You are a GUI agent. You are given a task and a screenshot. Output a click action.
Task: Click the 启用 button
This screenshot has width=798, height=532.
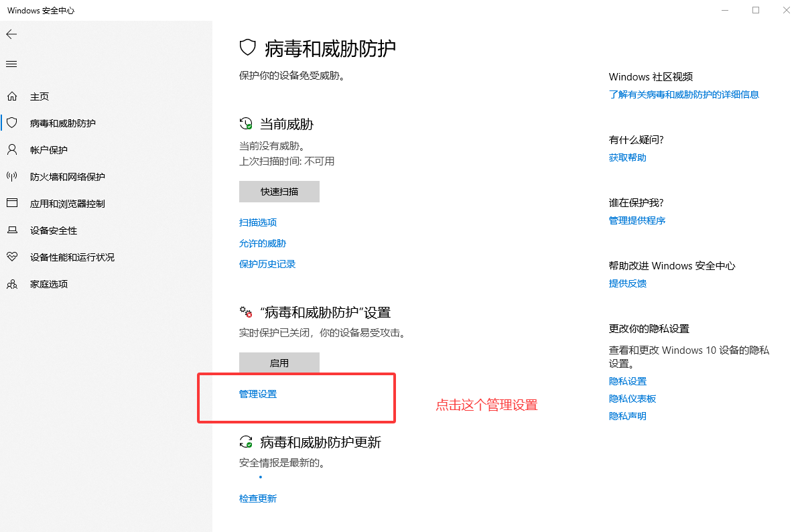pos(279,362)
